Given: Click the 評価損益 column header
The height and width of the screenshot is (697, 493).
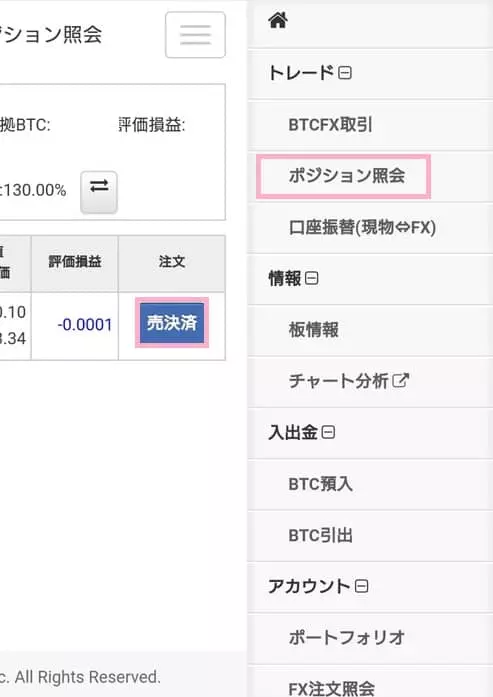Looking at the screenshot, I should [x=75, y=264].
